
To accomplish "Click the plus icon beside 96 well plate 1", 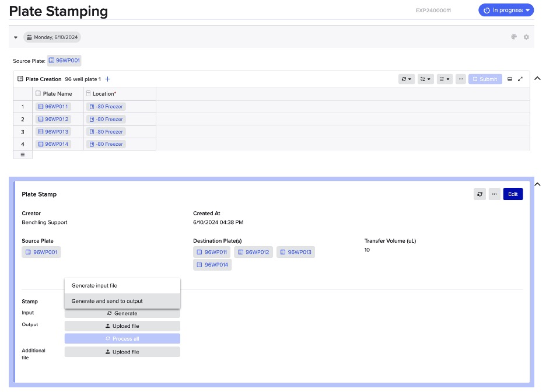I will coord(107,79).
